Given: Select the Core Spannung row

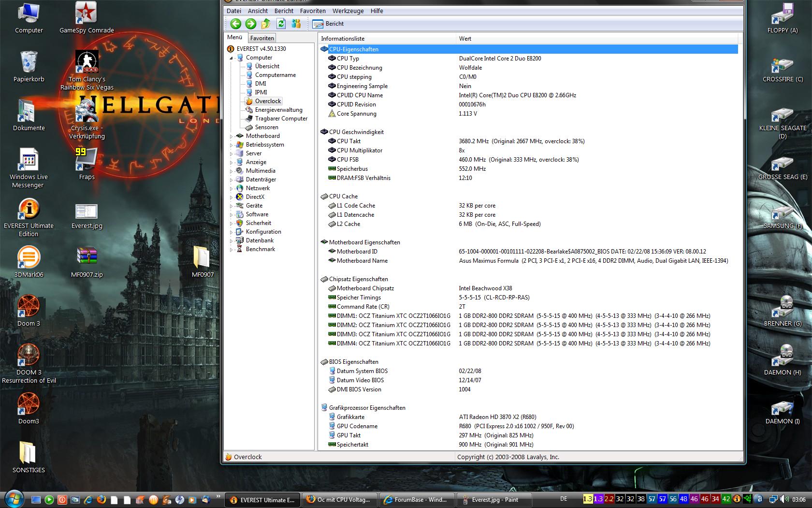Looking at the screenshot, I should coord(528,114).
